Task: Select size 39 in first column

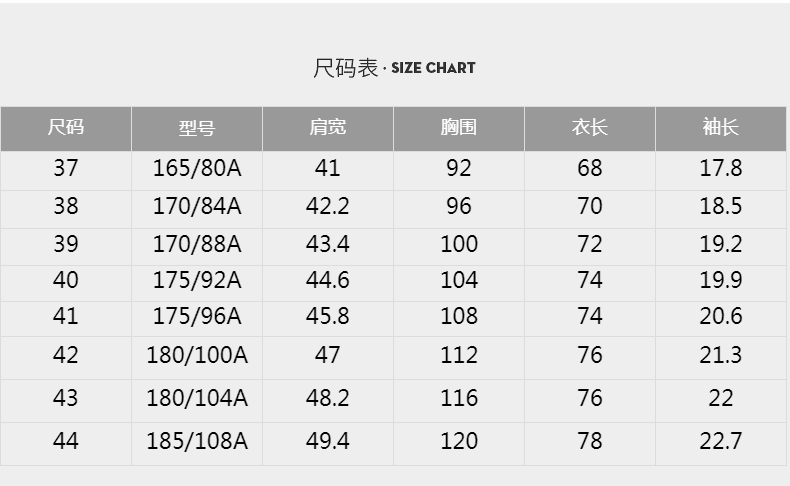Action: [66, 244]
